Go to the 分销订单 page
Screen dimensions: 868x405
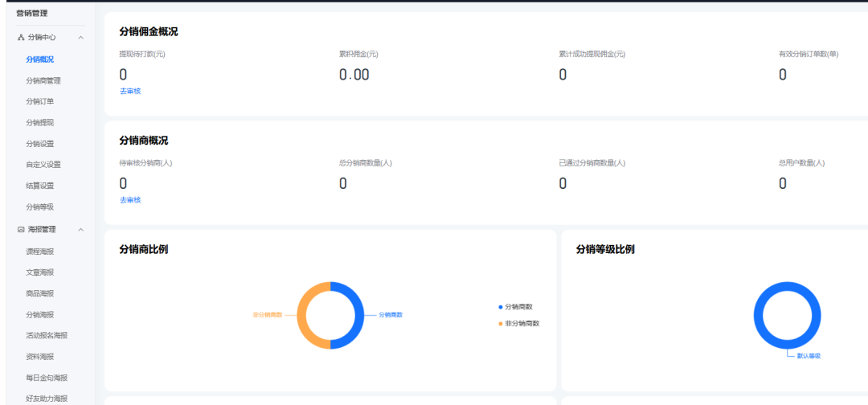pyautogui.click(x=40, y=101)
